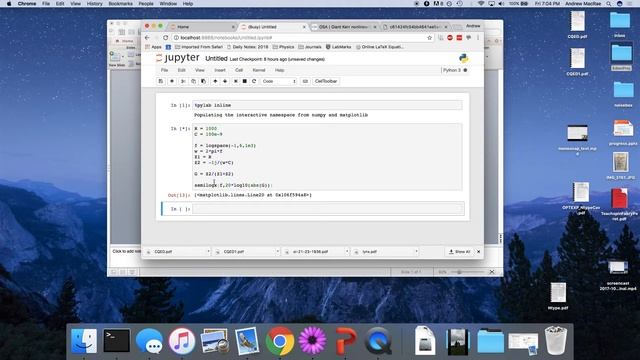Open the command palette keyboard icon
The image size is (640, 360).
tap(305, 81)
